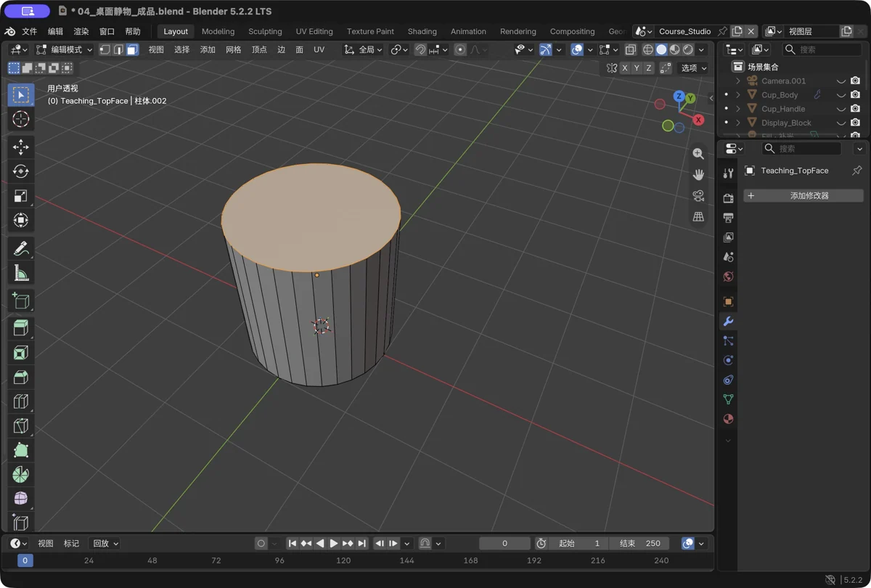Switch to the UV Editing workspace tab
This screenshot has width=871, height=588.
tap(314, 31)
